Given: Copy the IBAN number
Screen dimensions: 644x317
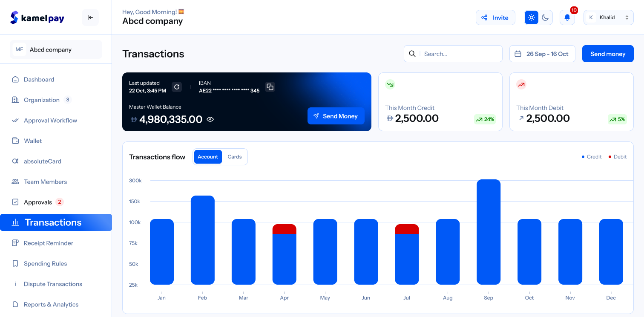Looking at the screenshot, I should tap(270, 87).
